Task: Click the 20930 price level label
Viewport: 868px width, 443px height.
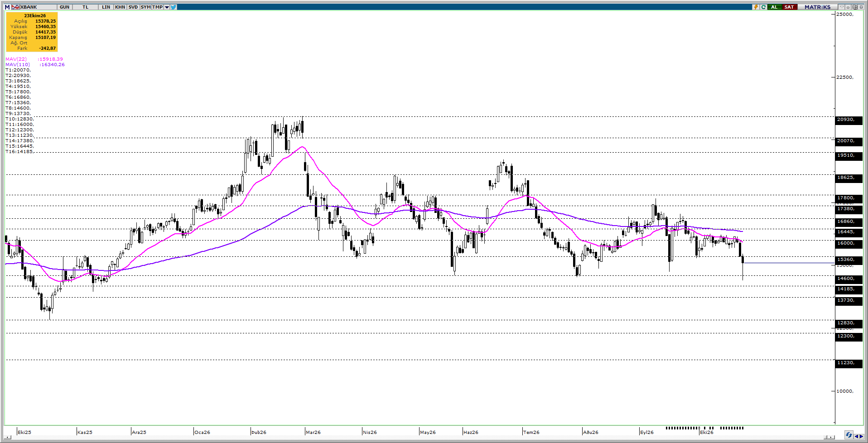Action: point(849,120)
